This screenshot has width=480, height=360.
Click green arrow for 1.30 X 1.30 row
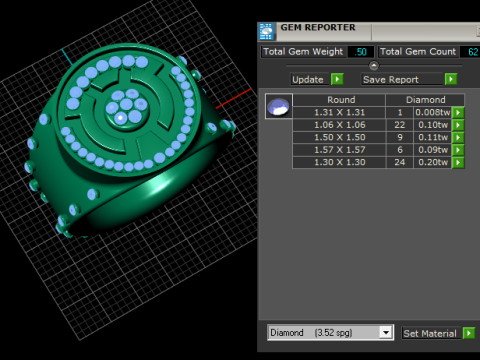point(458,162)
